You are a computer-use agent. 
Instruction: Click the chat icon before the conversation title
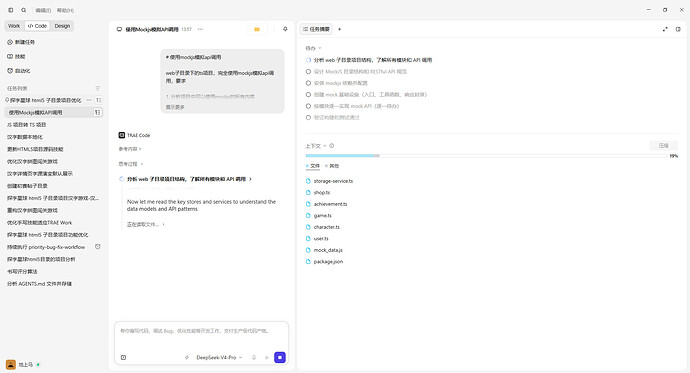point(119,29)
